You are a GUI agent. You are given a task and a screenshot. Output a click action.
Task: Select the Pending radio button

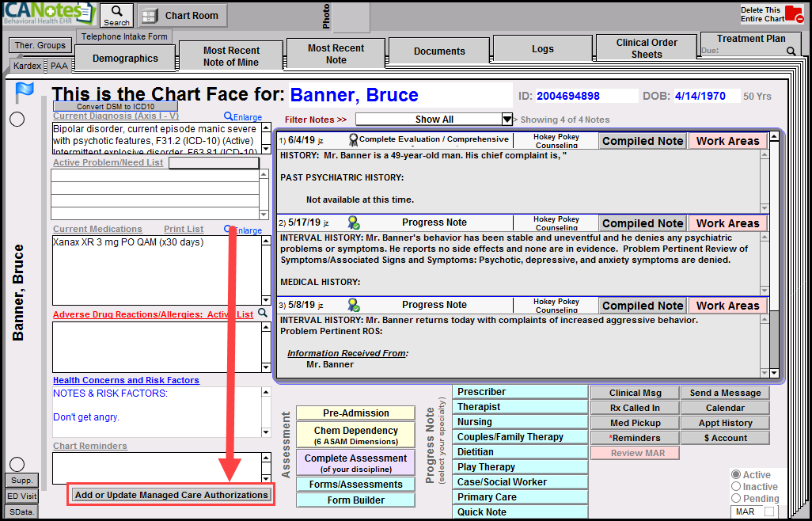point(738,498)
